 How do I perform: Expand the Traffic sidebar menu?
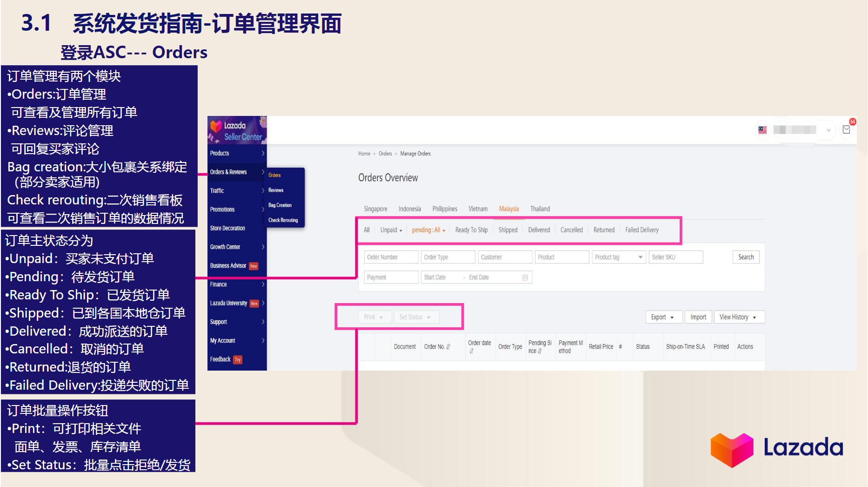point(237,191)
